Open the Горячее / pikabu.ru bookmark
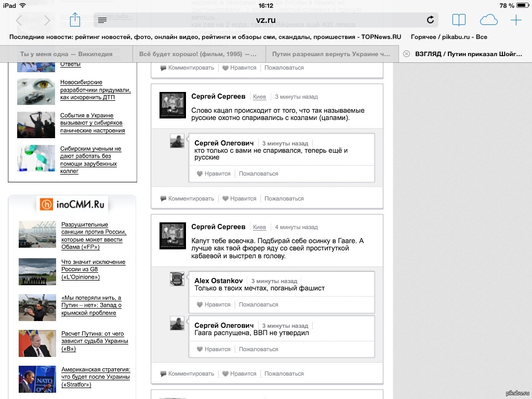The width and height of the screenshot is (532, 399). (449, 37)
